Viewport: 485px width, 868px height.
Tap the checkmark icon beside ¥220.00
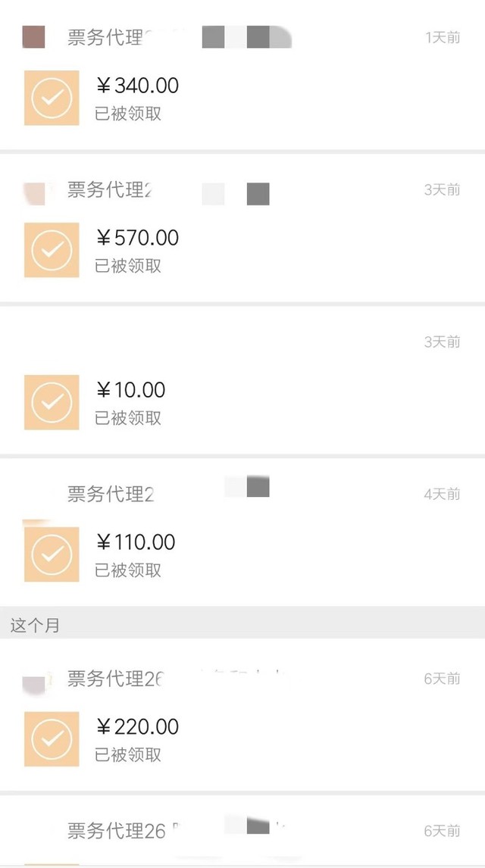click(x=52, y=739)
